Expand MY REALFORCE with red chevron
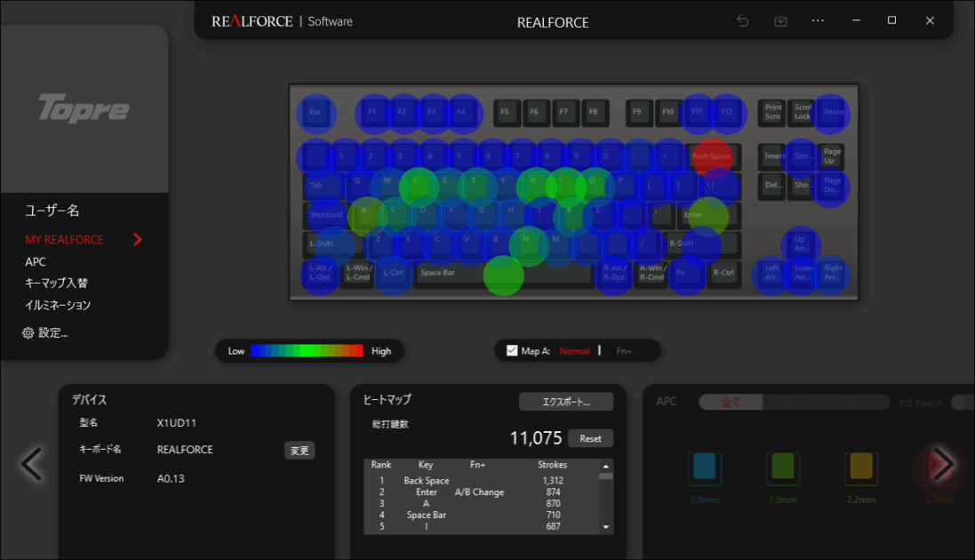Viewport: 975px width, 560px height. coord(138,240)
